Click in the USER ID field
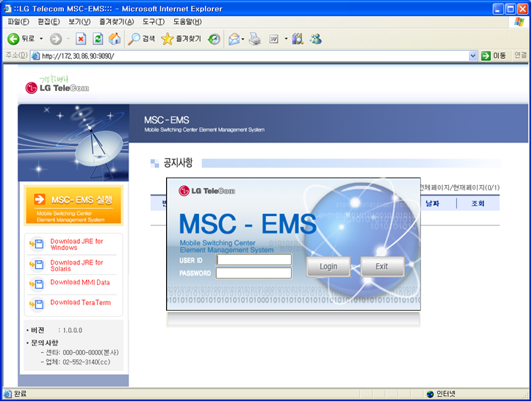Screen dimensions: 532x402 point(254,260)
